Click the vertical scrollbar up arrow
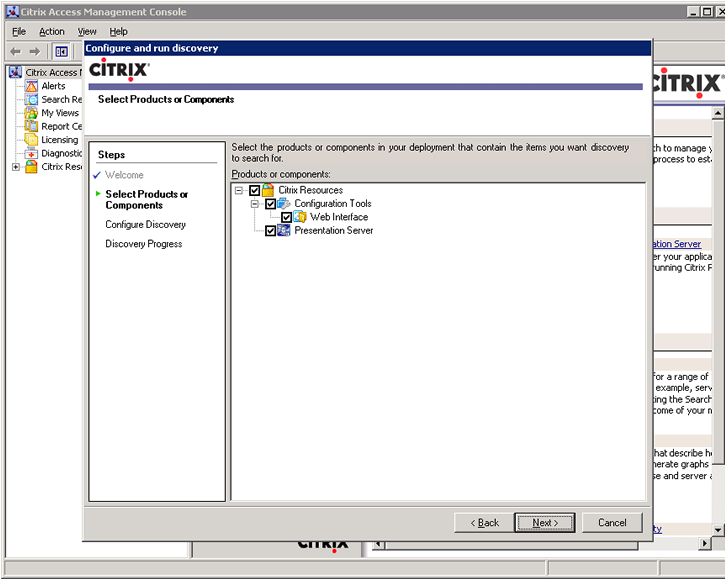 tap(718, 113)
